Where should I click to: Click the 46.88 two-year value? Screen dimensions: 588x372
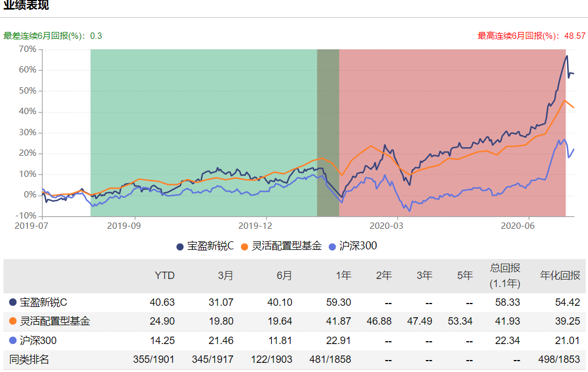click(x=379, y=321)
